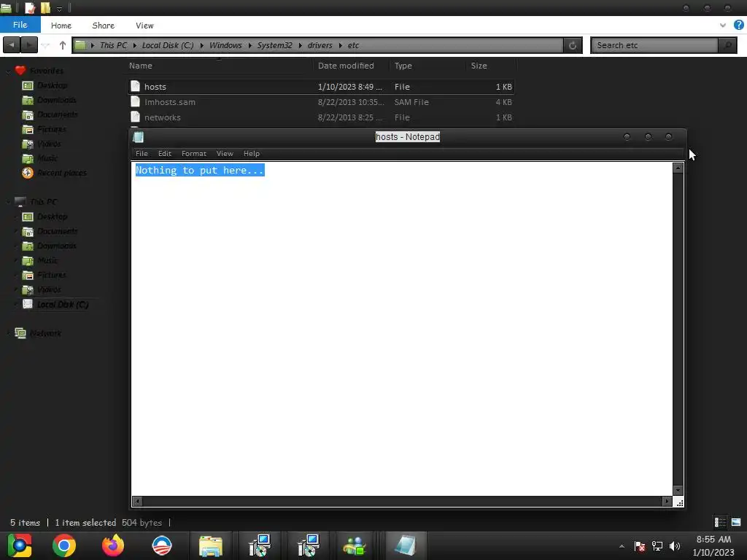Open Music under Favorites

[x=47, y=158]
